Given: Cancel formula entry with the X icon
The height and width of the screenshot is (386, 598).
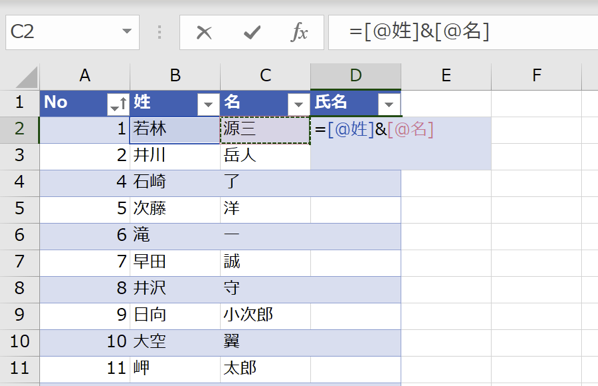Looking at the screenshot, I should (x=204, y=32).
